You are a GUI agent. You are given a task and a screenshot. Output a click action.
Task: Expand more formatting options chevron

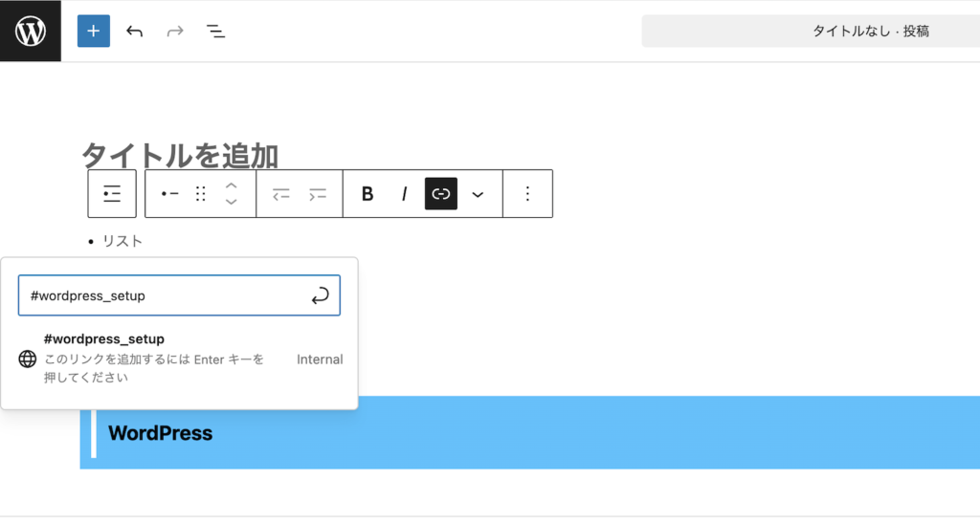478,194
